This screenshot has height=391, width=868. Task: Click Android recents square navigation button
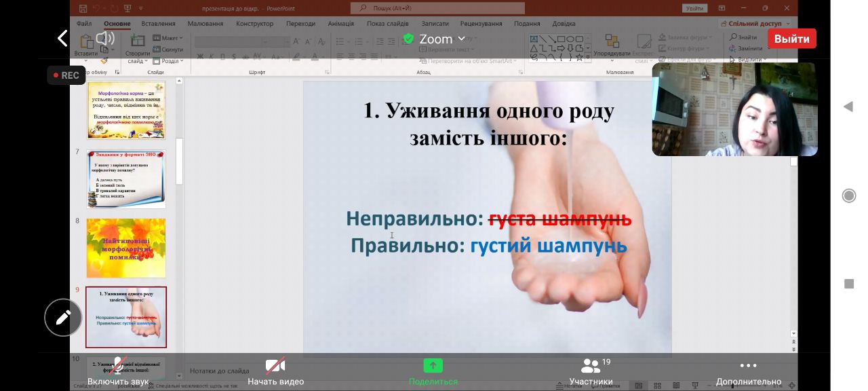[848, 284]
